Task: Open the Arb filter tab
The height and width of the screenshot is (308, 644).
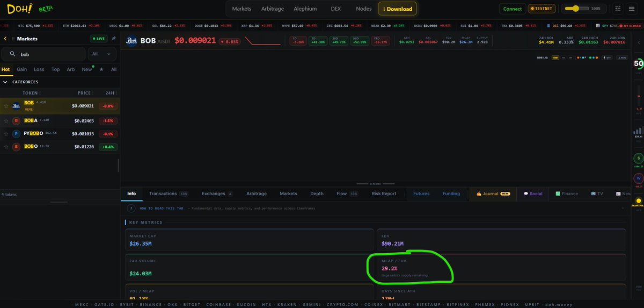Action: coord(70,69)
